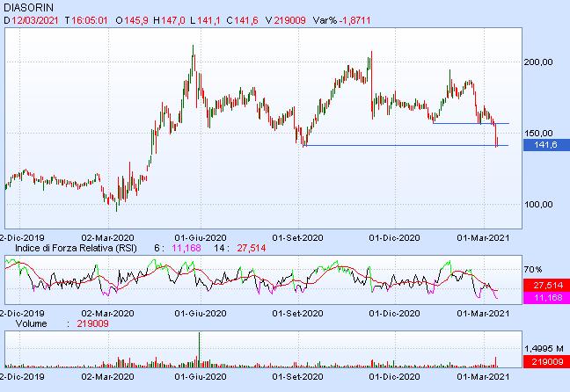Click the Volume panel label

click(x=32, y=323)
